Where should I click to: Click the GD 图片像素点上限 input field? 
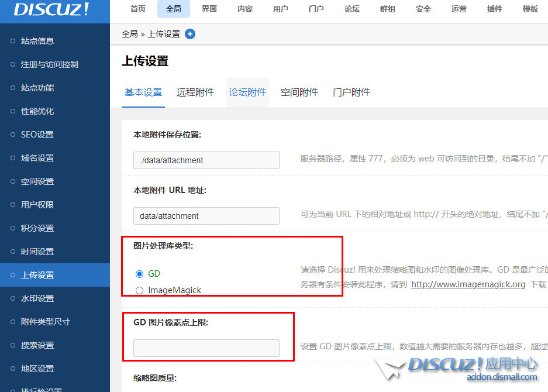point(206,348)
